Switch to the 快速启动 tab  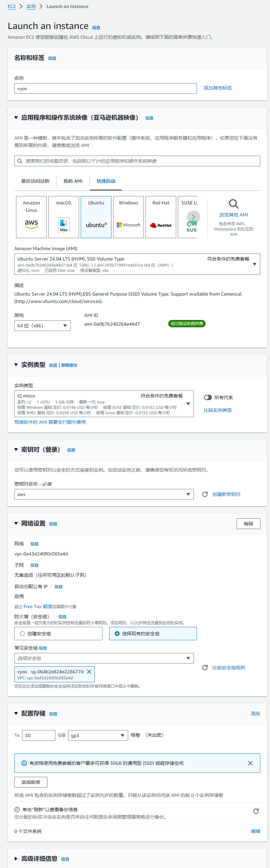[x=106, y=181]
